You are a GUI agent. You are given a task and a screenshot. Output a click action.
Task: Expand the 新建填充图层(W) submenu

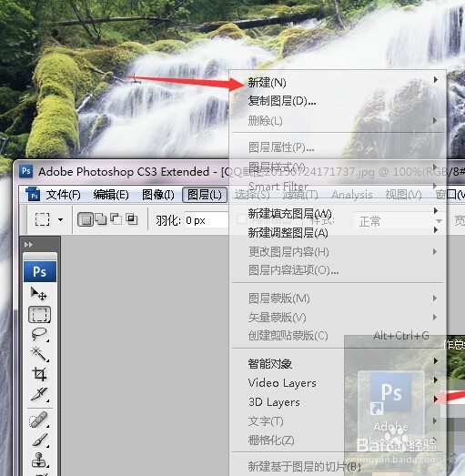click(x=338, y=213)
